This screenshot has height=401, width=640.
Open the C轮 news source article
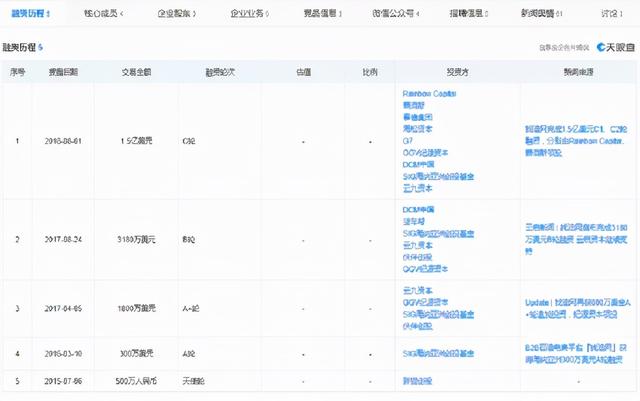point(576,134)
